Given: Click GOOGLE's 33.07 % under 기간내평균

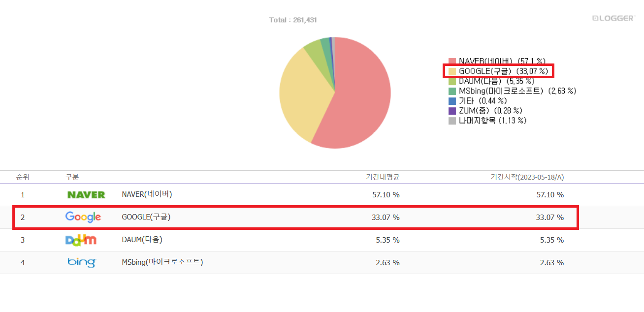Looking at the screenshot, I should coord(386,218).
